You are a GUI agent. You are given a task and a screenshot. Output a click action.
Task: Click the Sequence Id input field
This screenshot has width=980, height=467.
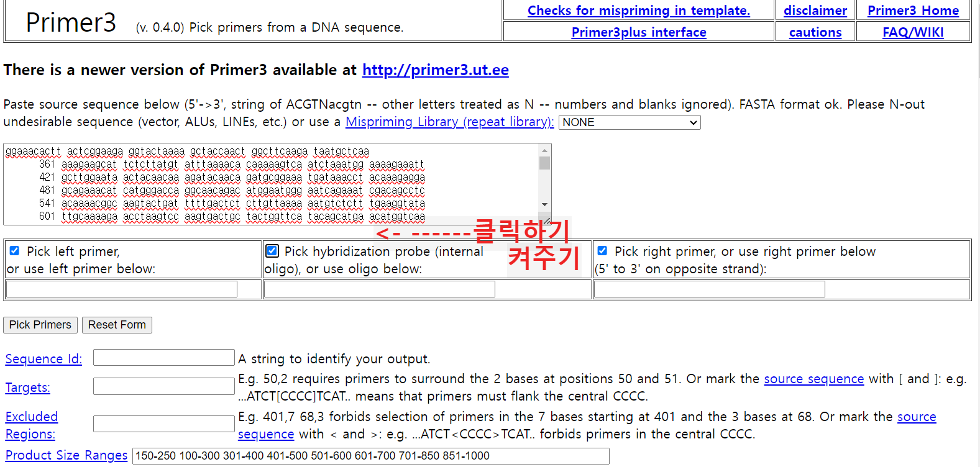pyautogui.click(x=164, y=358)
